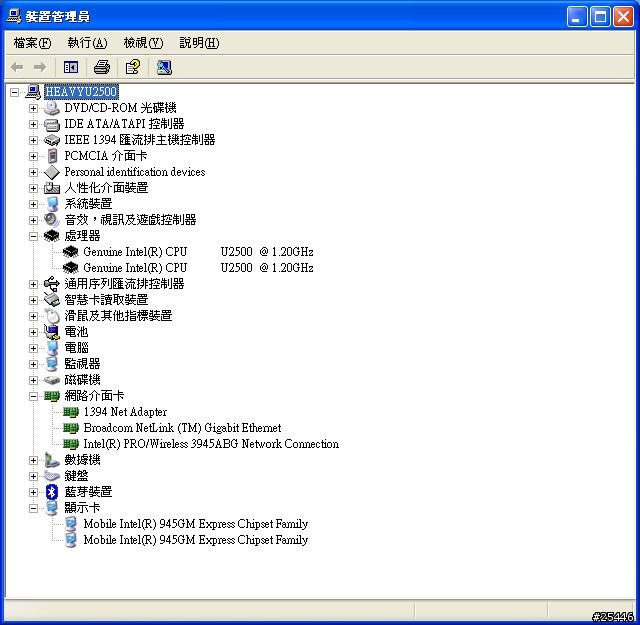640x625 pixels.
Task: Select the 電腦 category label
Action: coord(76,348)
